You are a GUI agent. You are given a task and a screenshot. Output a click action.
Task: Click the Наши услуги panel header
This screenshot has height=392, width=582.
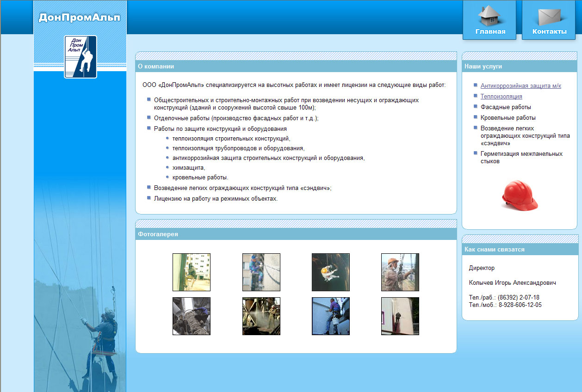[x=483, y=66]
